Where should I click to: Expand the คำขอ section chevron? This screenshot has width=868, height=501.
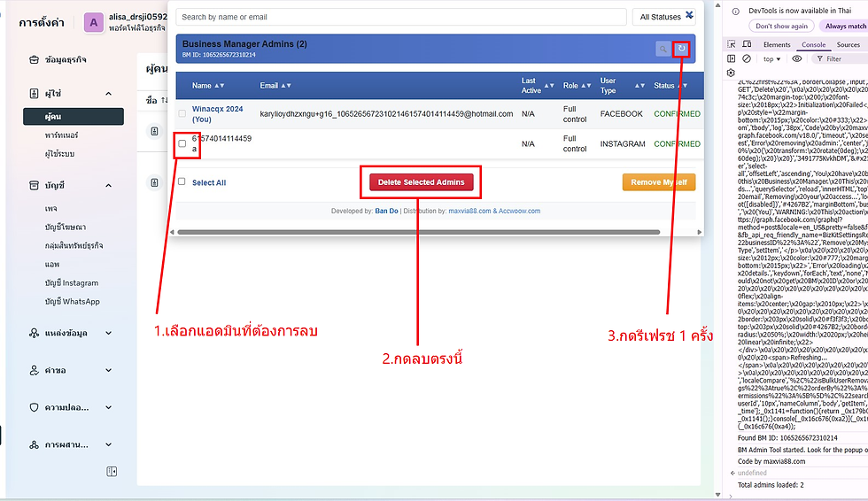[108, 370]
